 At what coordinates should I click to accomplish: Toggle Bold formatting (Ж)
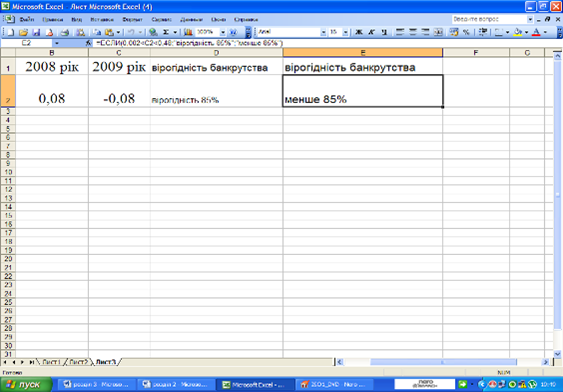point(358,32)
